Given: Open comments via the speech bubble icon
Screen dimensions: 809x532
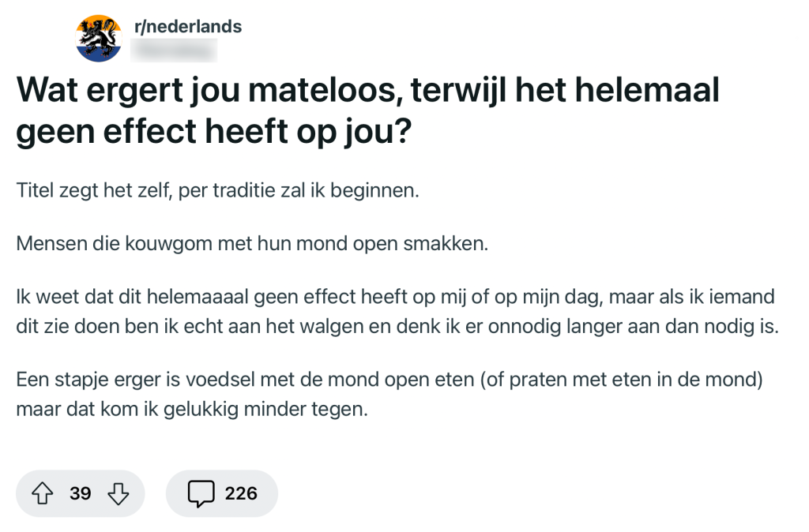Looking at the screenshot, I should [x=201, y=493].
